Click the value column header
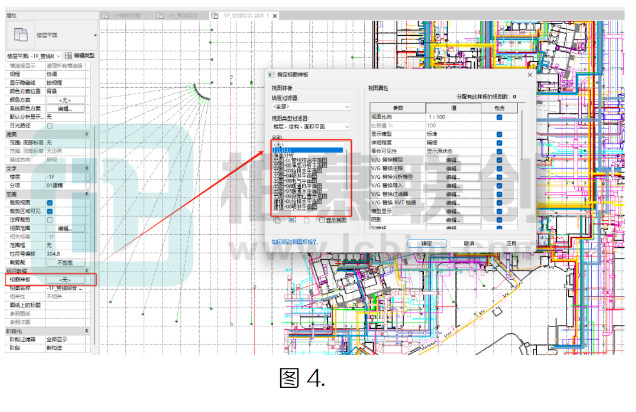 coord(453,108)
